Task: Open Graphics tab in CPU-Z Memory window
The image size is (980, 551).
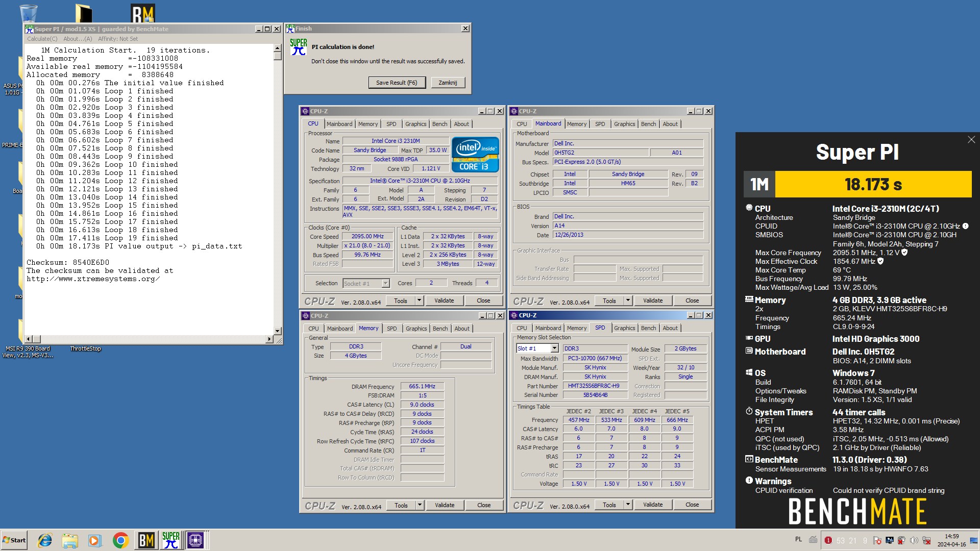Action: click(x=416, y=329)
